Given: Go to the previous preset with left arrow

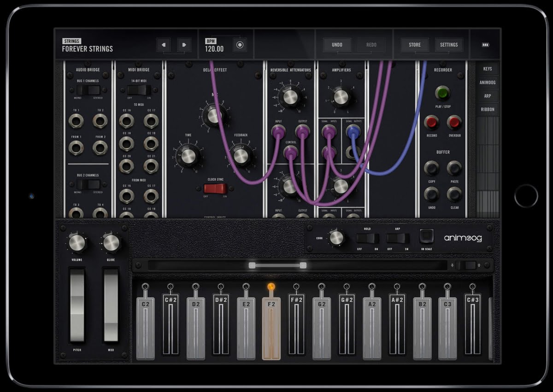Looking at the screenshot, I should point(164,45).
